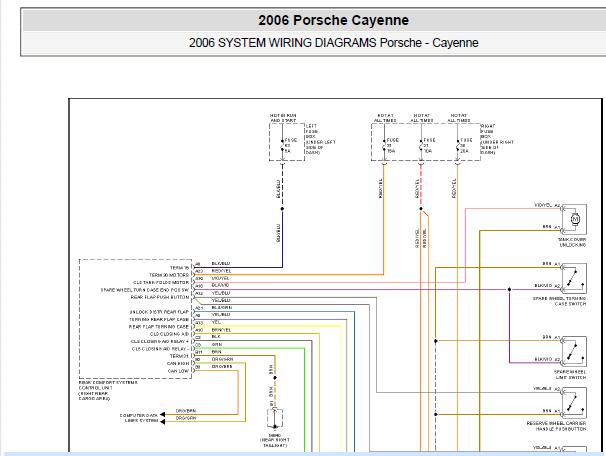
Task: Click the 'GRN' wire label near control unit
Action: 217,344
